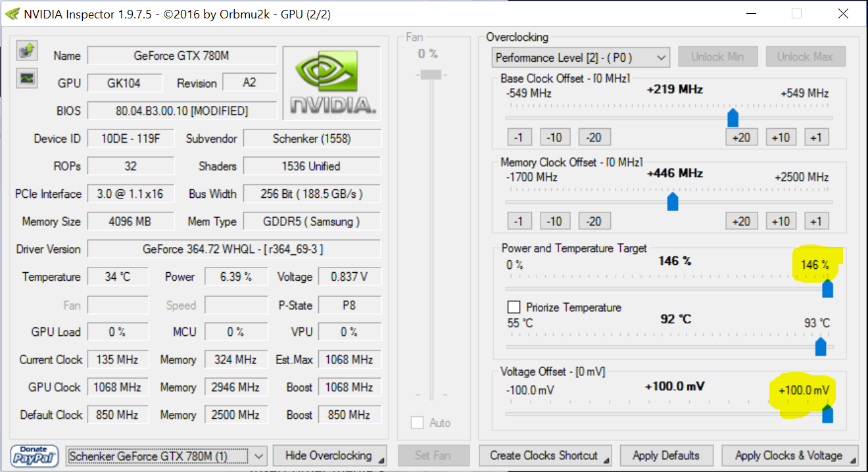868x472 pixels.
Task: Click the PayPal Donate button
Action: pos(34,456)
